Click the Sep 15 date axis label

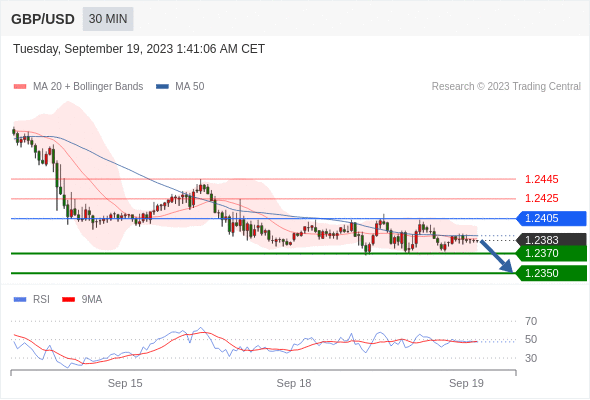click(125, 383)
